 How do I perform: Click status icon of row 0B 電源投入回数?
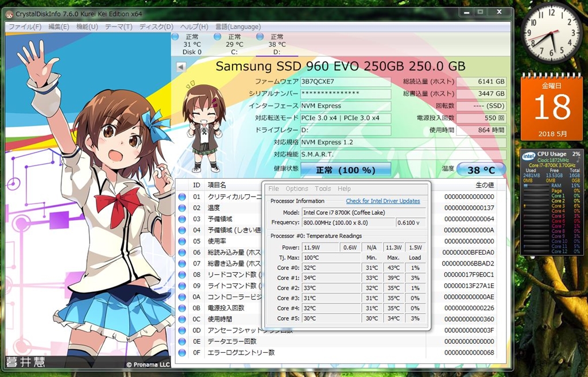(x=182, y=308)
